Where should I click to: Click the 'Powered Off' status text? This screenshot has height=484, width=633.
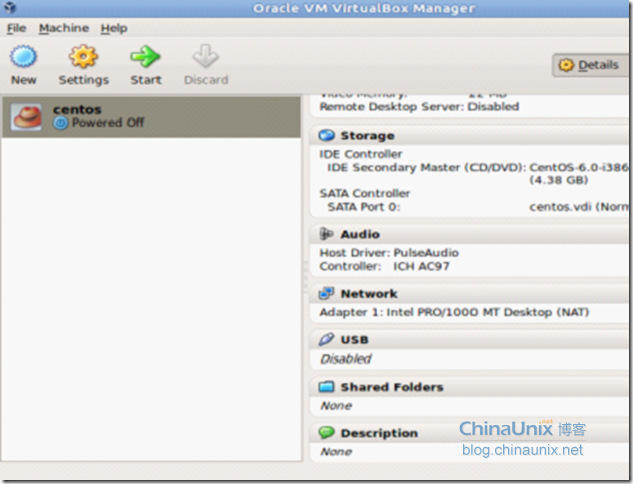click(x=108, y=123)
